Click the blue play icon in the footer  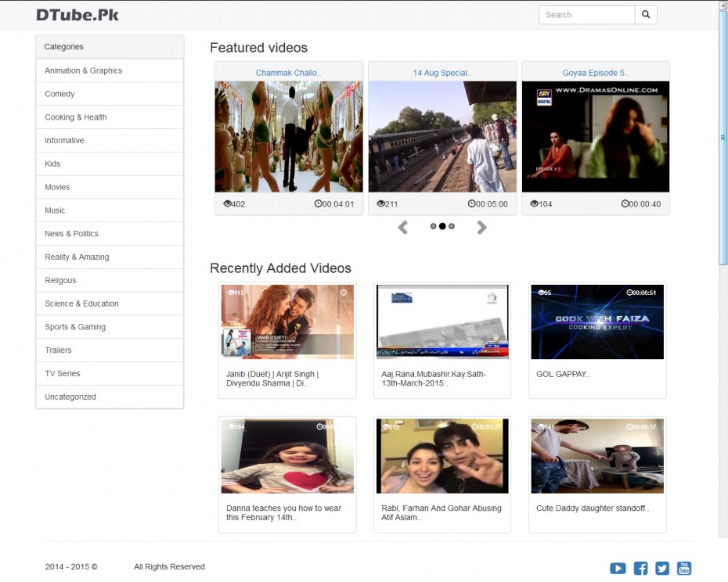(618, 568)
